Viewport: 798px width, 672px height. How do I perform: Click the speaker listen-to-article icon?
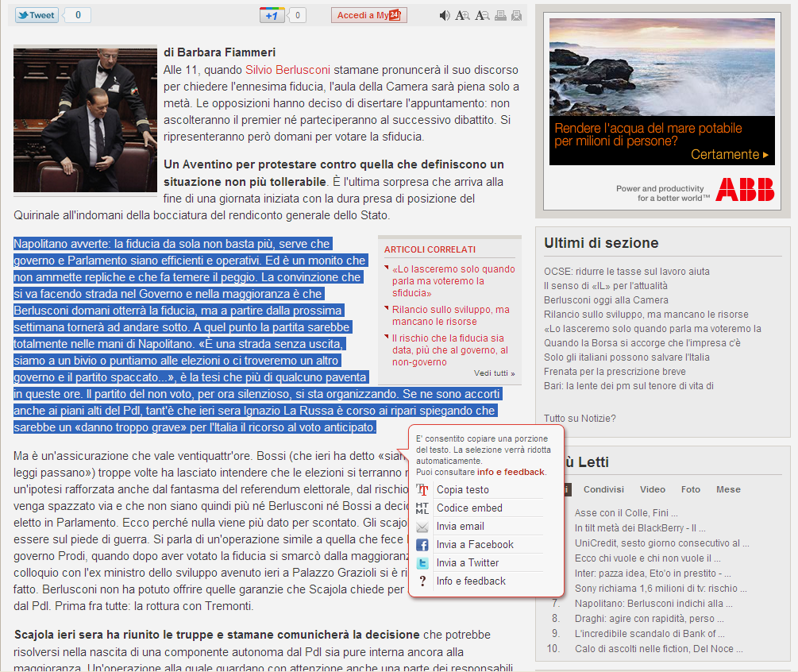click(x=445, y=16)
